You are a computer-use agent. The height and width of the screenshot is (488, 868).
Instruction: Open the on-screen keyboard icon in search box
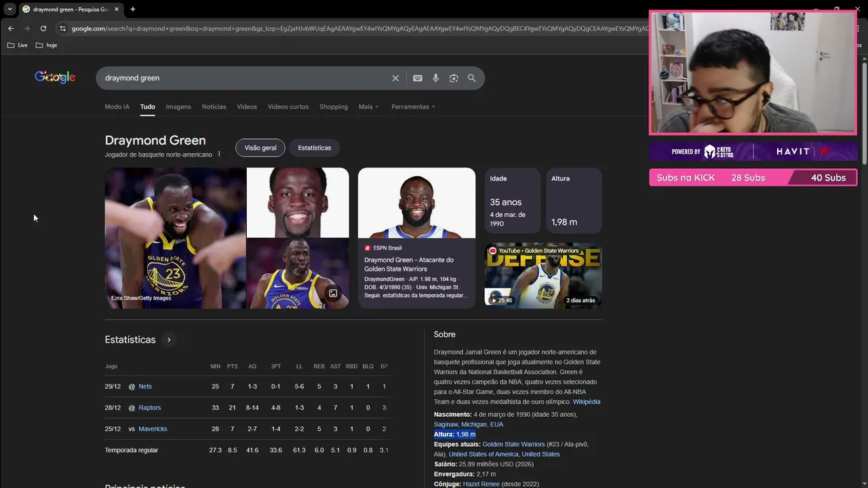(x=418, y=78)
